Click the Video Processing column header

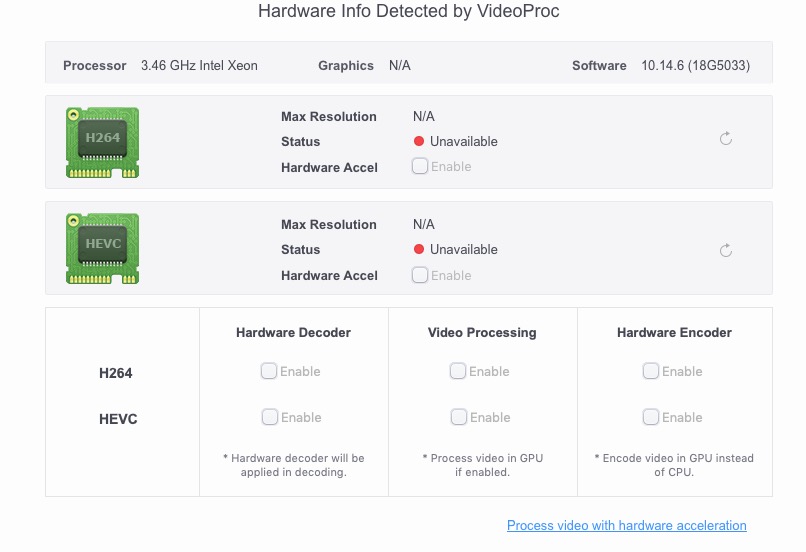coord(482,332)
